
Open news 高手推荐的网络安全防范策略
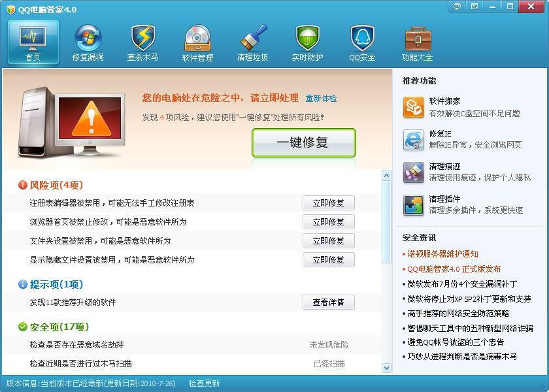(458, 313)
